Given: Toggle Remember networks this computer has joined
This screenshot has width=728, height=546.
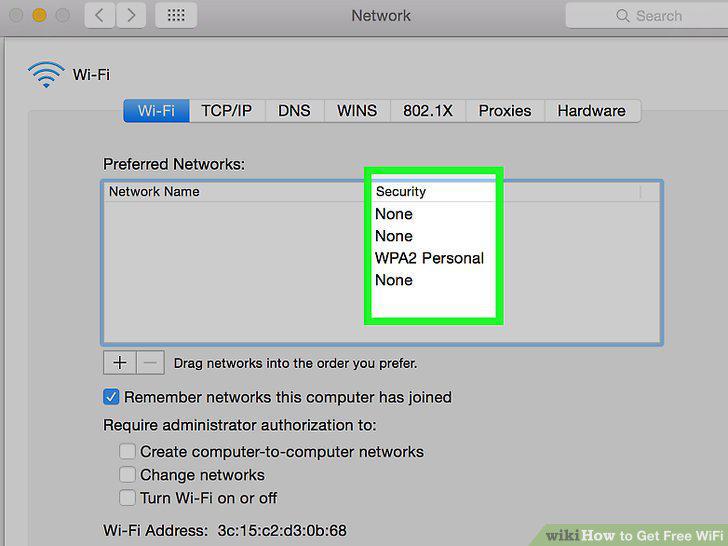Looking at the screenshot, I should coord(111,397).
